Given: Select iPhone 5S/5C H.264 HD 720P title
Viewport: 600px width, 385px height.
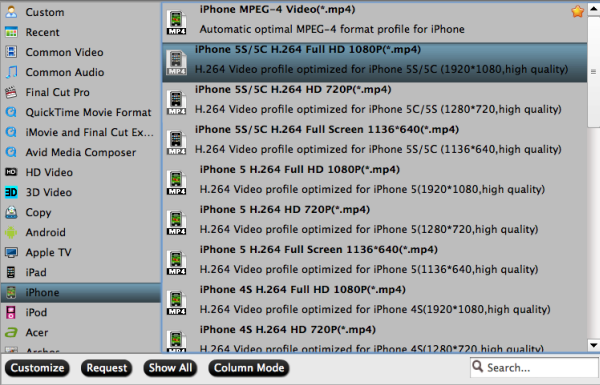Looking at the screenshot, I should [293, 90].
